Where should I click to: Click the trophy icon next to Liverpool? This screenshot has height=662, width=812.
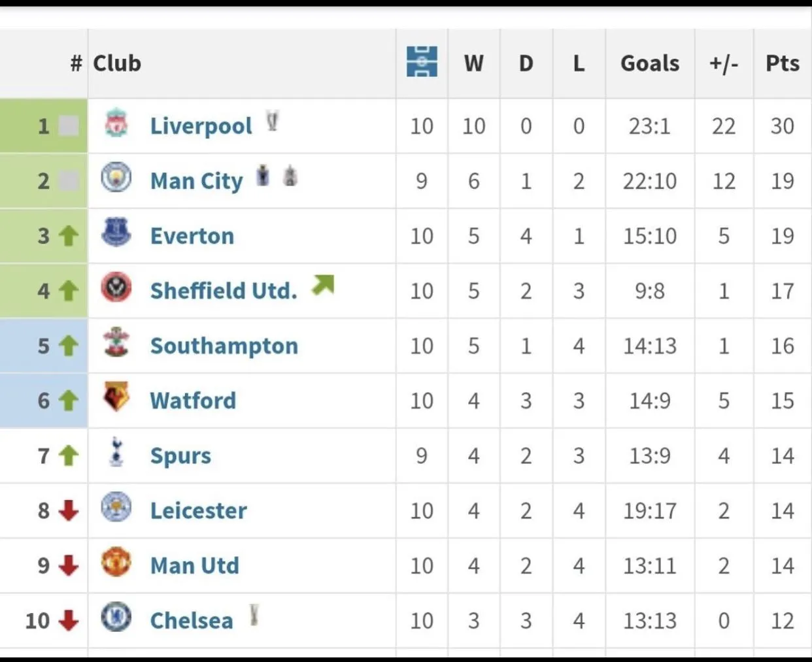pyautogui.click(x=272, y=122)
